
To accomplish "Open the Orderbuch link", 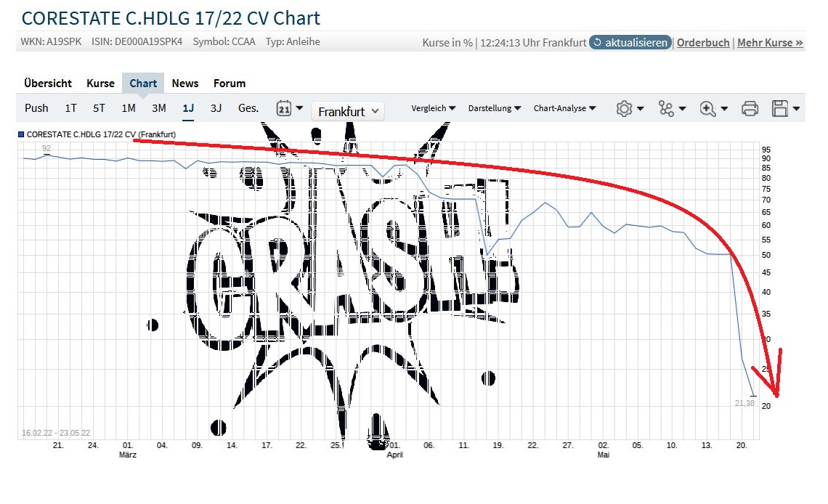I will point(703,43).
